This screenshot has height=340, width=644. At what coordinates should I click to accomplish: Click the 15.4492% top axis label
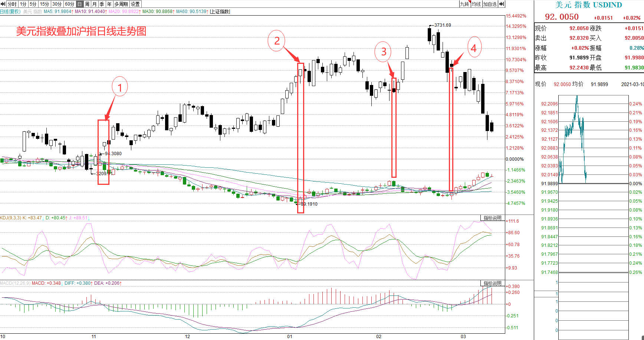[516, 16]
